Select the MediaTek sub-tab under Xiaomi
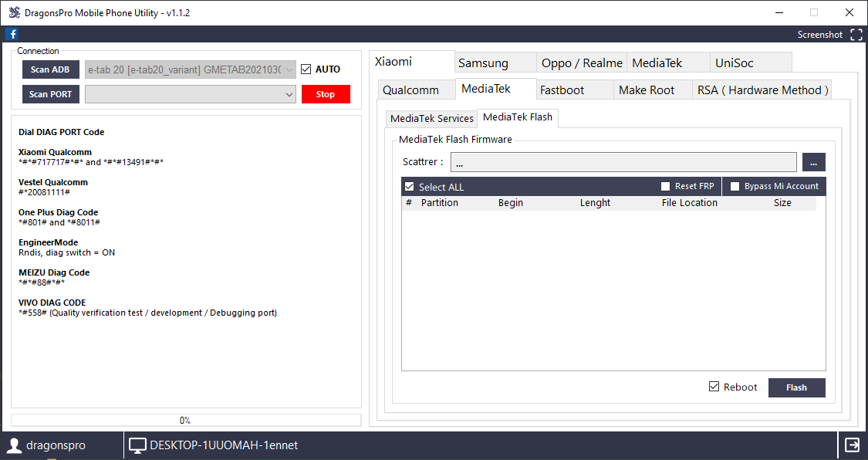Screen dimensions: 868x460 coord(495,89)
